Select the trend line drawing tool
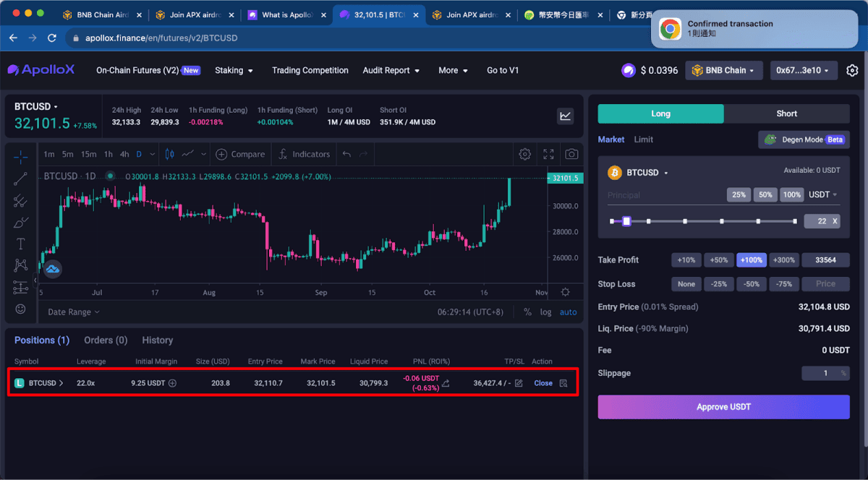Screen dimensions: 868x480 click(x=20, y=179)
